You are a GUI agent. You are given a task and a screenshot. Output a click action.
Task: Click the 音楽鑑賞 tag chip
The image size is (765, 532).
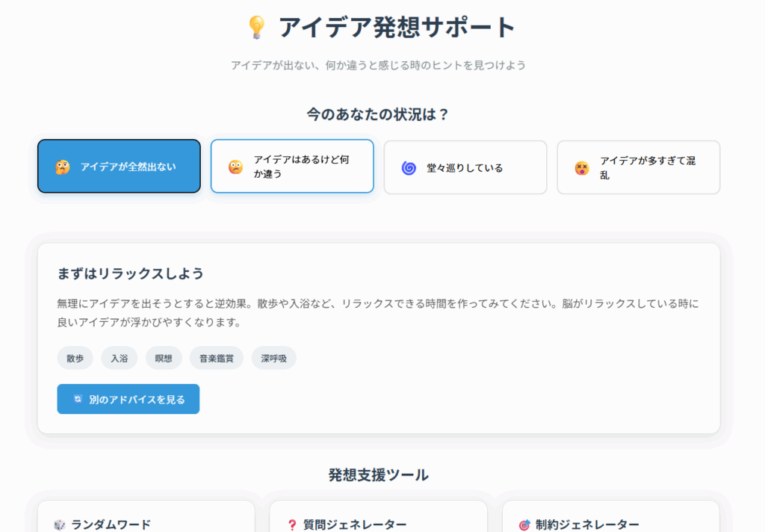(217, 358)
